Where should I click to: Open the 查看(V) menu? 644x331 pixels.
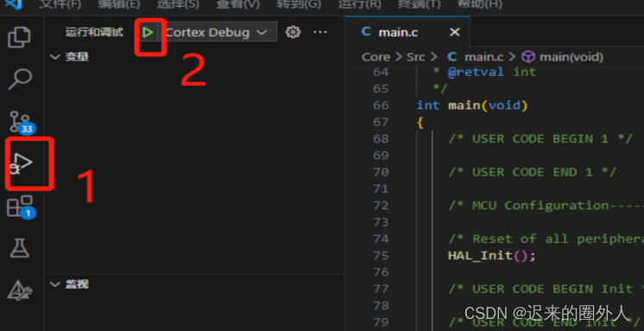(x=238, y=4)
